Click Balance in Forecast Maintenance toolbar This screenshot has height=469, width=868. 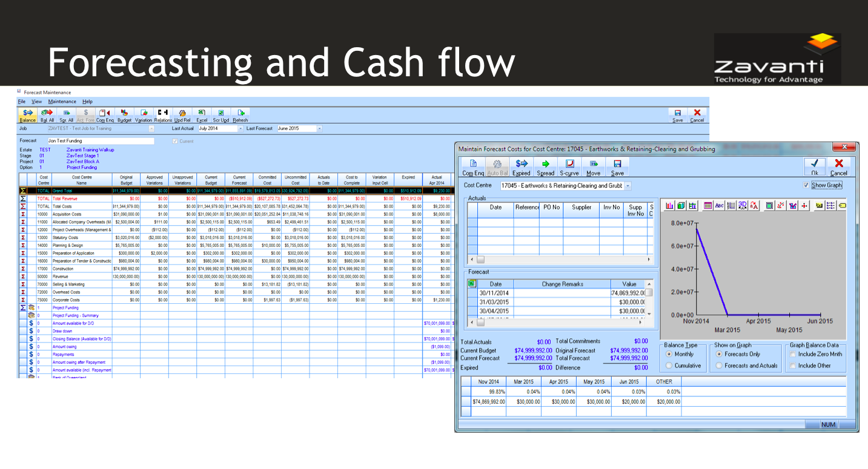(28, 116)
